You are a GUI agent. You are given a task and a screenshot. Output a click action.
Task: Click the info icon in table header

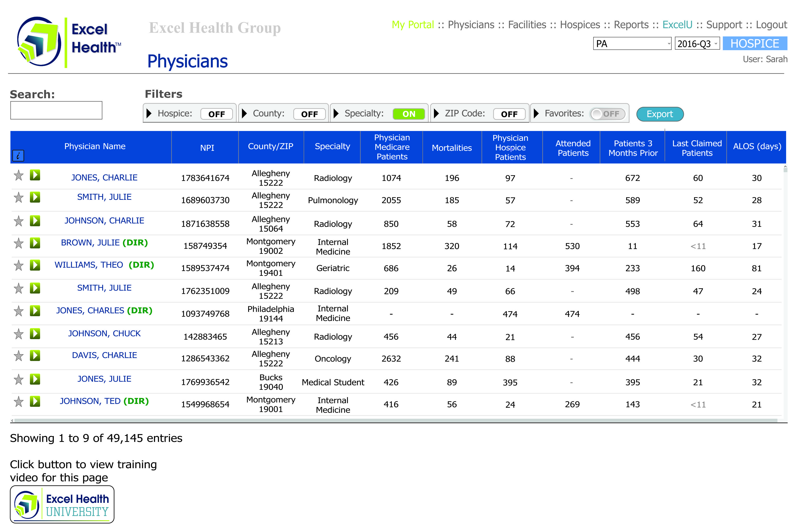pyautogui.click(x=18, y=156)
